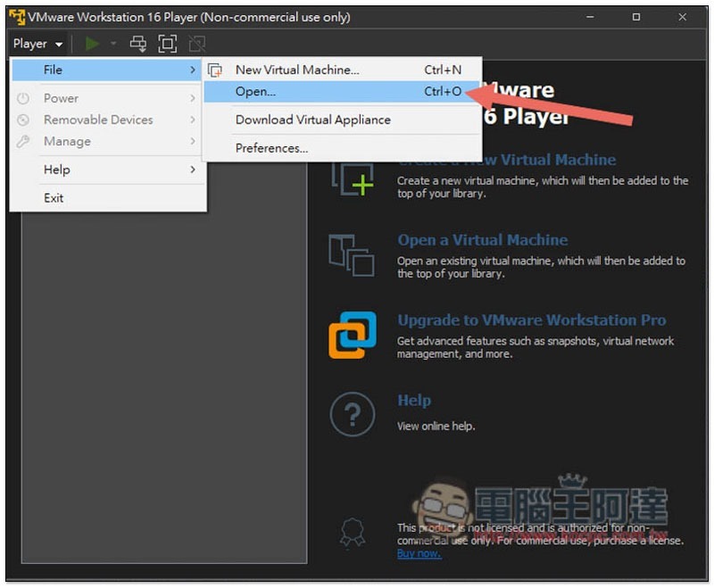
Task: Click the Open a Virtual Machine icon
Action: pyautogui.click(x=351, y=255)
